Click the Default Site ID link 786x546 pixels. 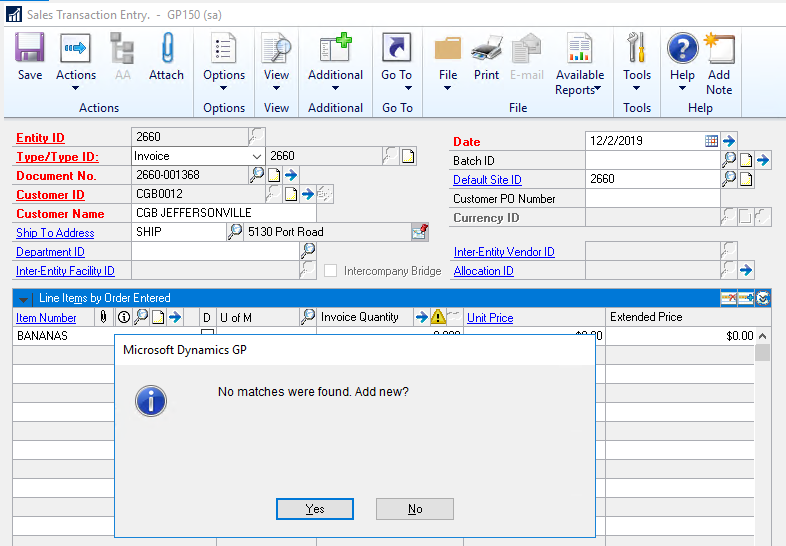[487, 180]
